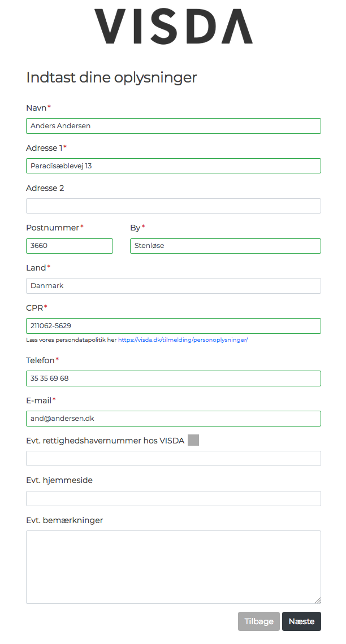This screenshot has height=644, width=346.
Task: Open the Land field showing Danmark
Action: (174, 286)
